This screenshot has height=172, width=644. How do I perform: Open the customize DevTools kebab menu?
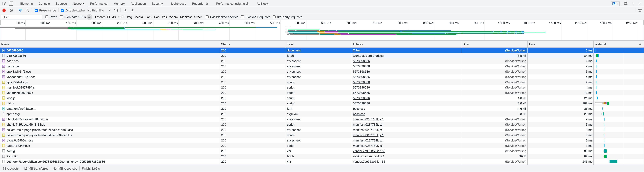(633, 4)
